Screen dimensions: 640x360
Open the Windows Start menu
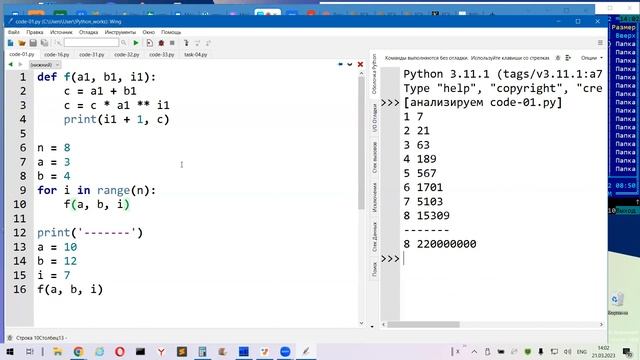[x=10, y=351]
